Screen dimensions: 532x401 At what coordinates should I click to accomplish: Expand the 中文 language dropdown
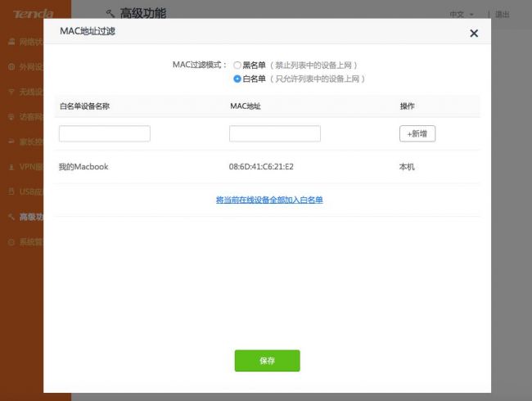click(x=462, y=14)
